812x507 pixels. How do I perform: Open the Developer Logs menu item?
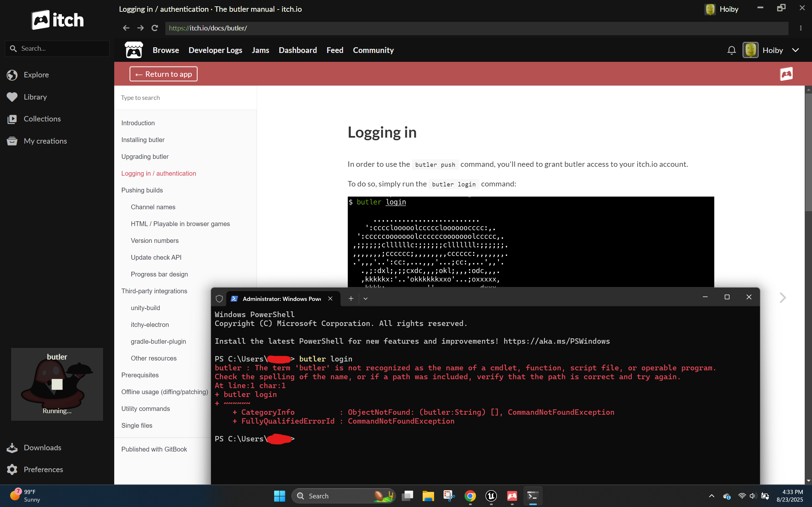point(215,50)
